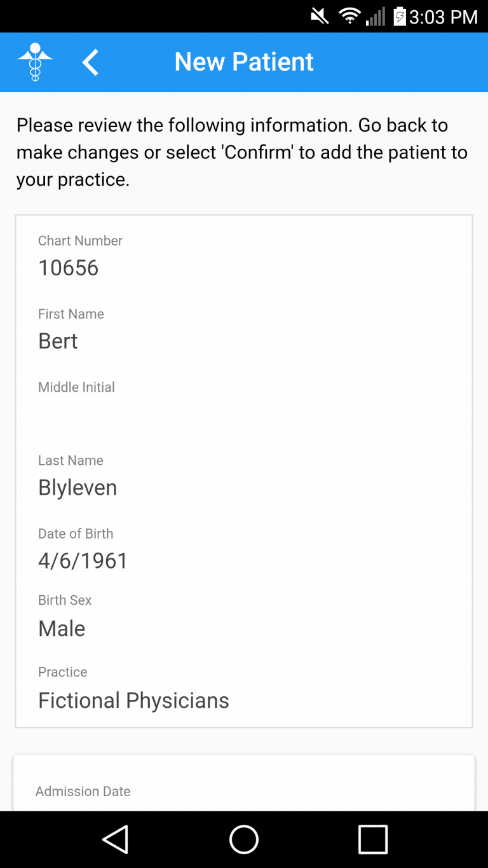
Task: Tap the caduceus medical logo icon
Action: point(35,62)
